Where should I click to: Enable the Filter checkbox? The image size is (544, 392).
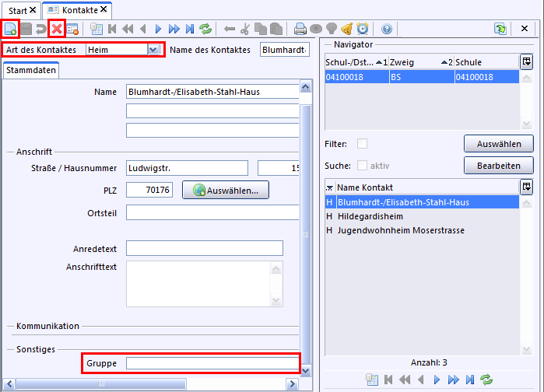click(362, 143)
